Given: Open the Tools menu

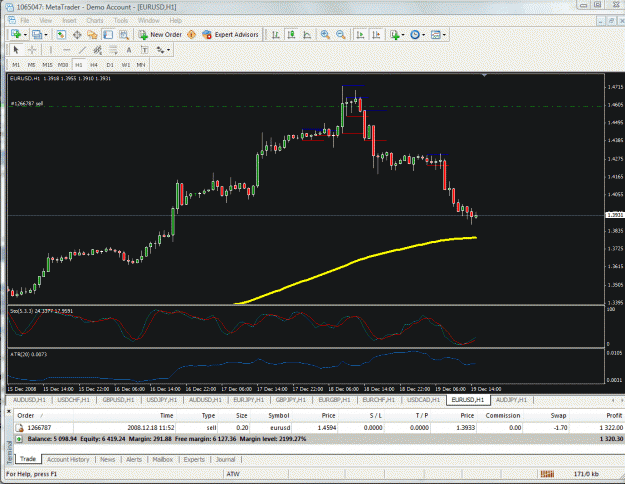Looking at the screenshot, I should [121, 20].
